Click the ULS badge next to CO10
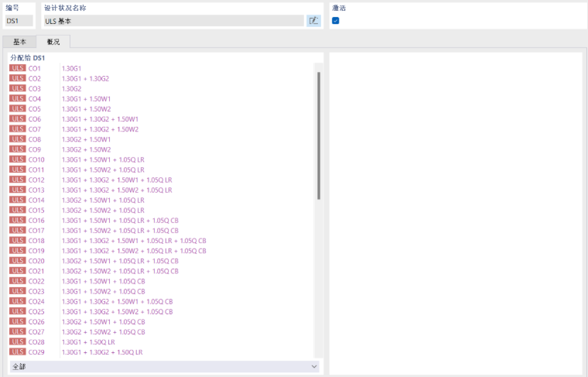Screen dimensions: 588x377 tap(18, 159)
